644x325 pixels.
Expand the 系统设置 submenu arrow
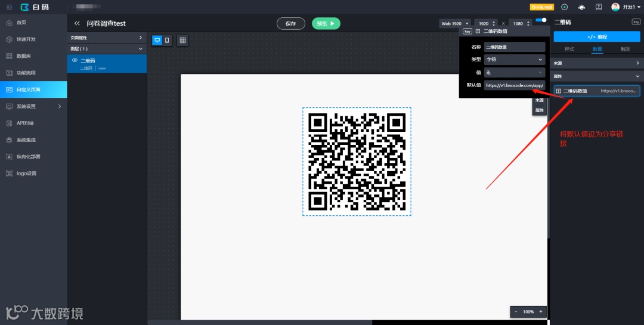[60, 106]
